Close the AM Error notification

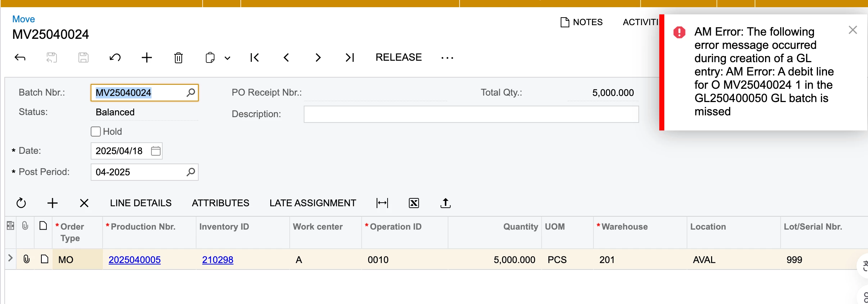853,30
